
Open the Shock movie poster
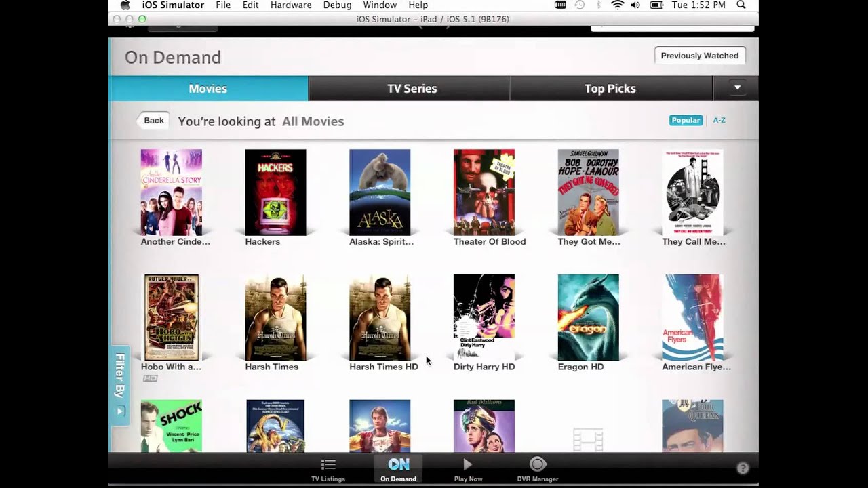[x=172, y=426]
